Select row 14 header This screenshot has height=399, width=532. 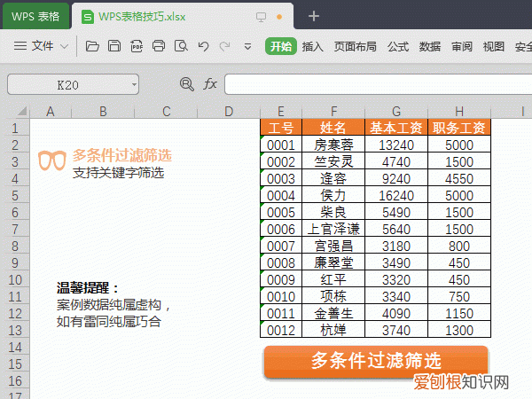(x=15, y=348)
